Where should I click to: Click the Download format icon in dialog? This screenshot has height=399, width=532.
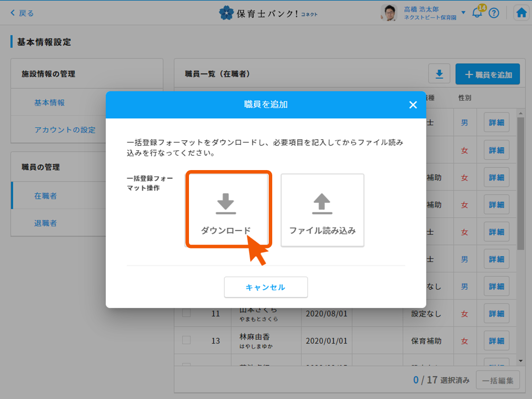click(225, 203)
